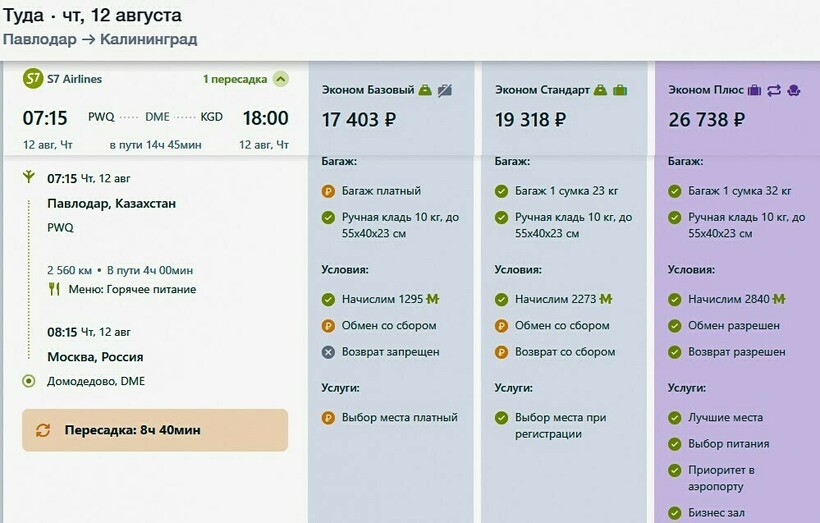Click the grey cross beside Возврат запрещен
The width and height of the screenshot is (820, 523).
coord(328,352)
